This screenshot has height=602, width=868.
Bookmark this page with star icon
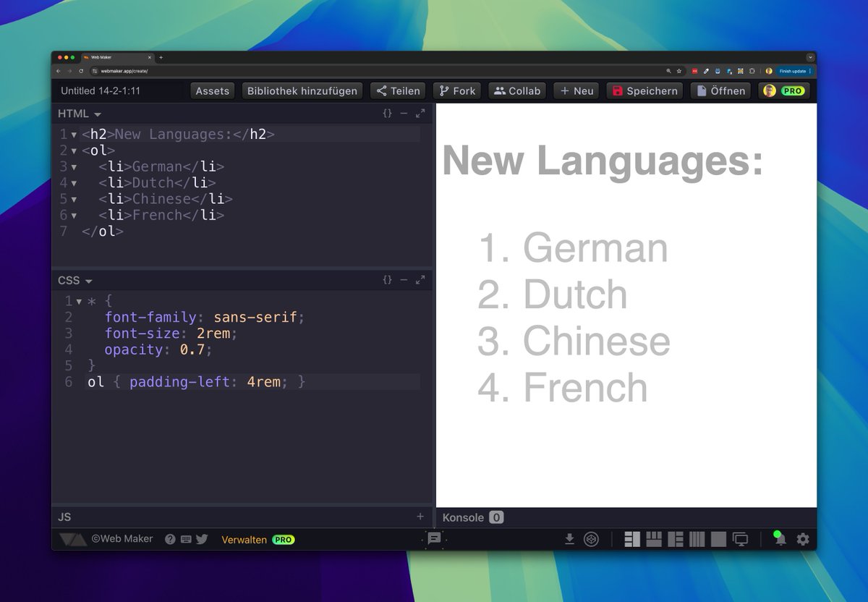coord(679,71)
